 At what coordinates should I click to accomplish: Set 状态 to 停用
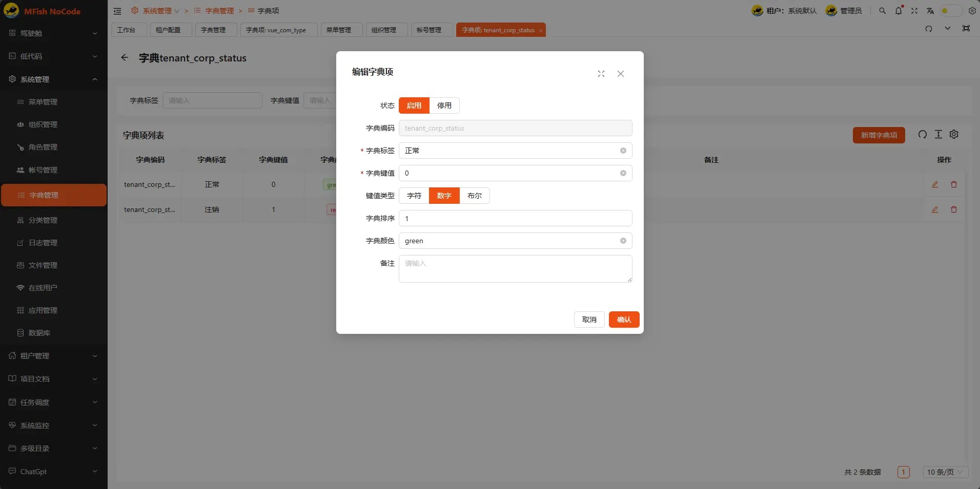[443, 105]
